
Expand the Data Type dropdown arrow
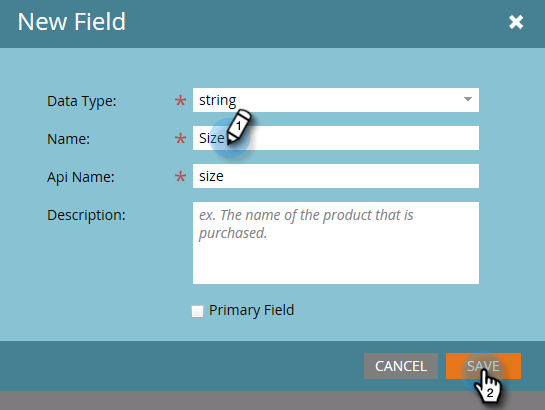468,99
